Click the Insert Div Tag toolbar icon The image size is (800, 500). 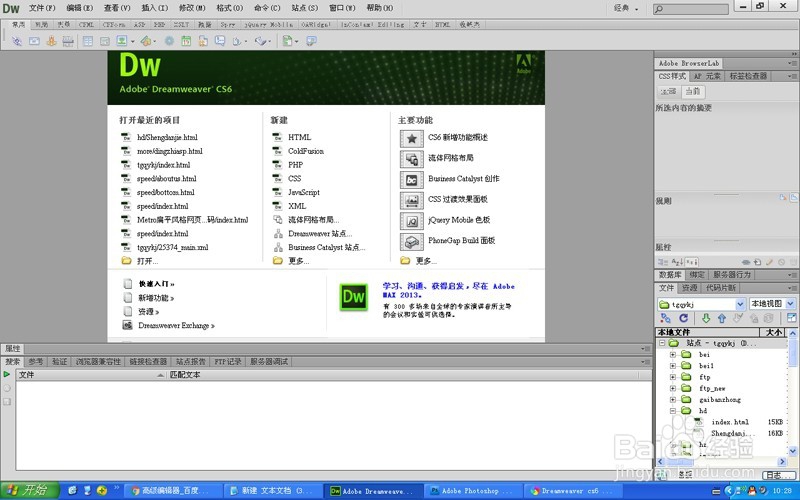pos(105,41)
